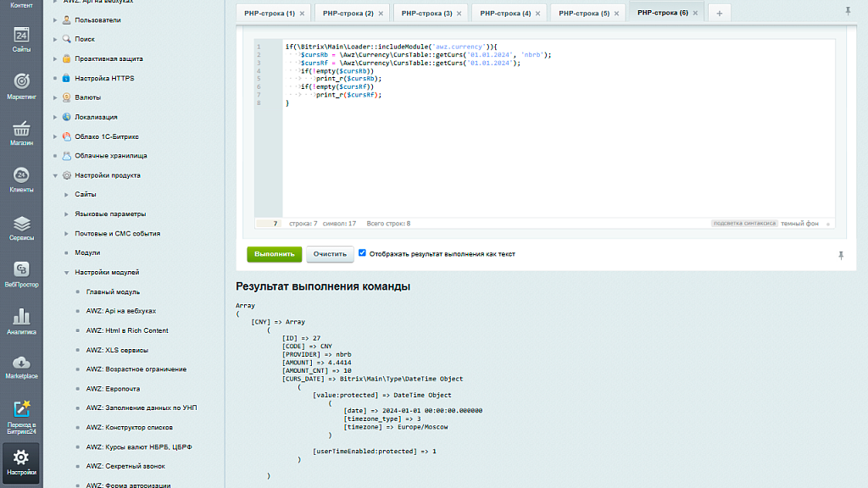Open the Сервисы sidebar section
Viewport: 868px width, 488px height.
(x=21, y=225)
